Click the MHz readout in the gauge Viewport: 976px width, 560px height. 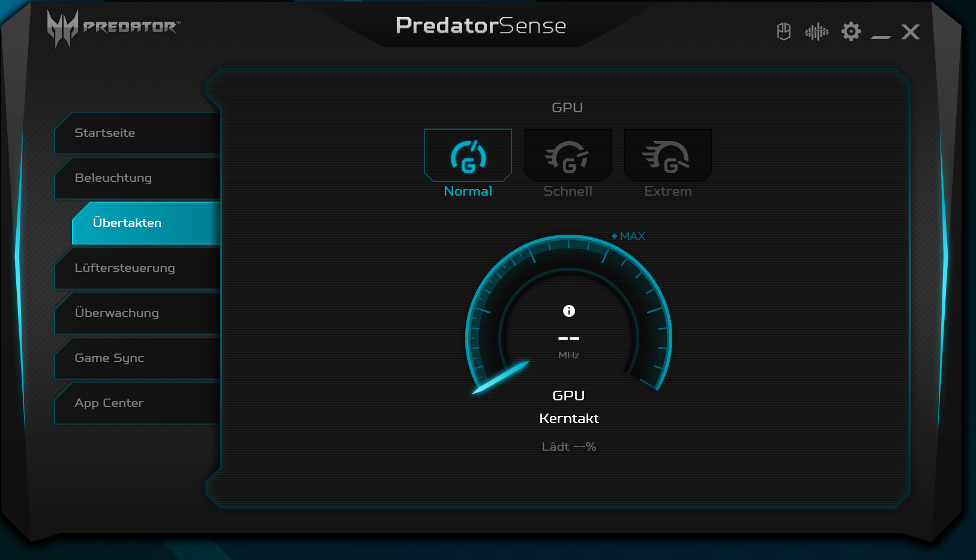tap(569, 346)
